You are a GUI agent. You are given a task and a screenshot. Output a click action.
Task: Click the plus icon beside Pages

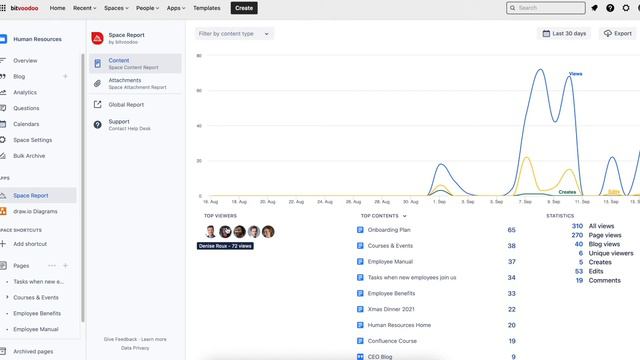65,266
